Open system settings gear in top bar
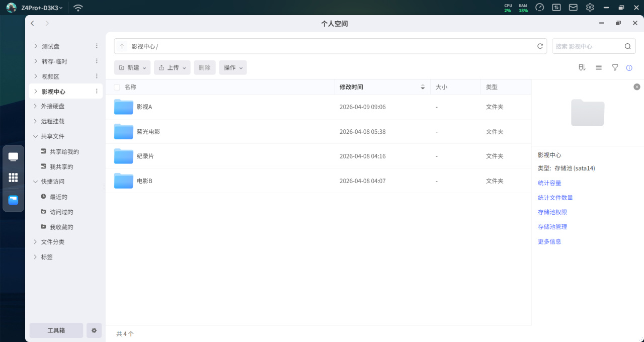Viewport: 644px width, 342px height. tap(590, 8)
